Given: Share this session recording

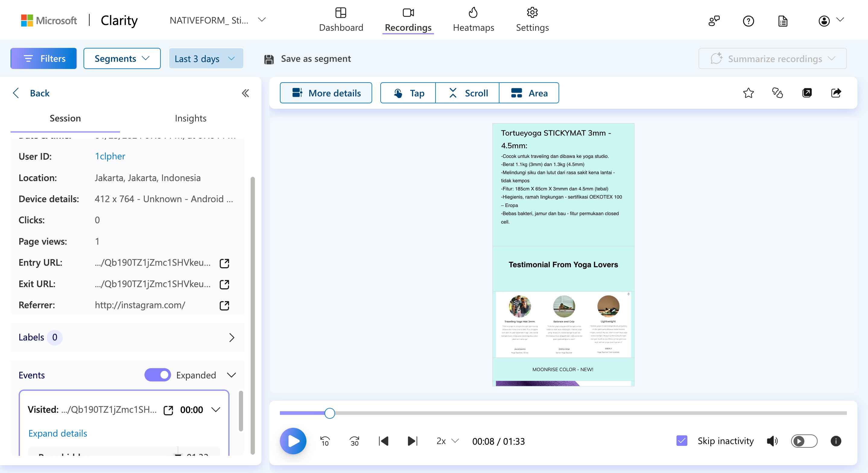Looking at the screenshot, I should point(837,93).
